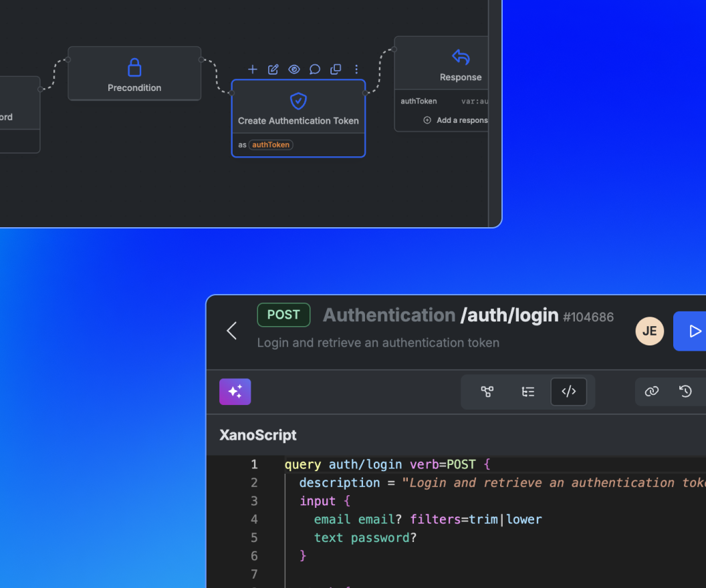706x588 pixels.
Task: Click the edit pencil icon above the token node
Action: point(273,69)
